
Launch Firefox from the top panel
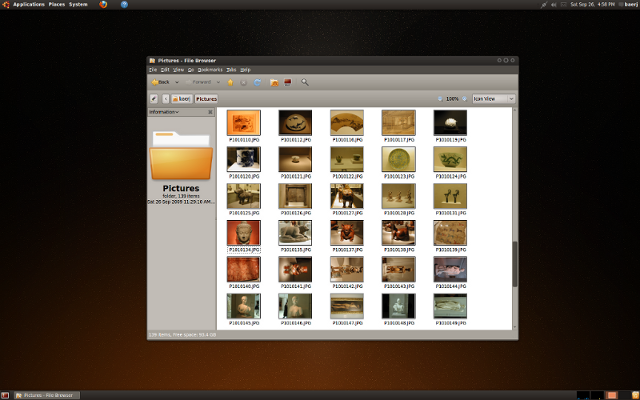[107, 5]
